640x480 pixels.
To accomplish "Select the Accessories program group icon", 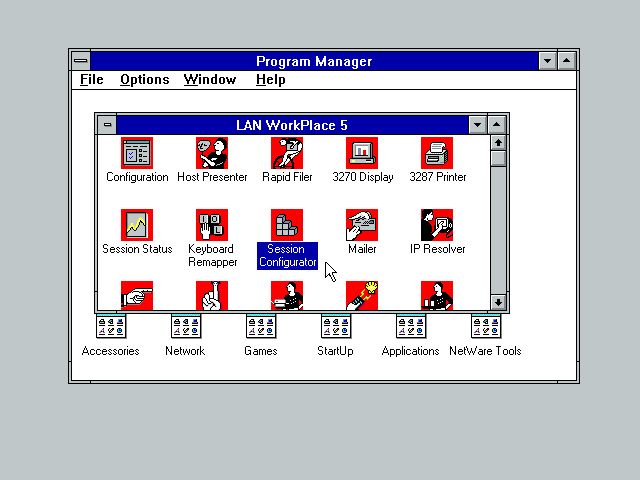I will [x=111, y=327].
